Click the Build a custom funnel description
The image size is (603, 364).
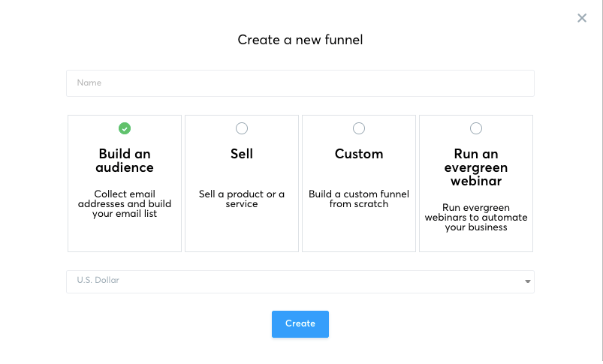tap(359, 199)
